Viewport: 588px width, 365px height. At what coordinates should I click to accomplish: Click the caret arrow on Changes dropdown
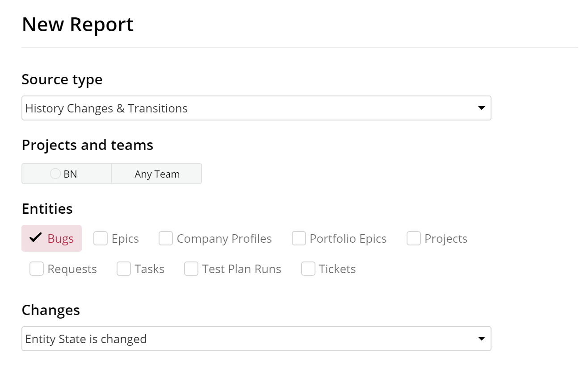point(482,339)
